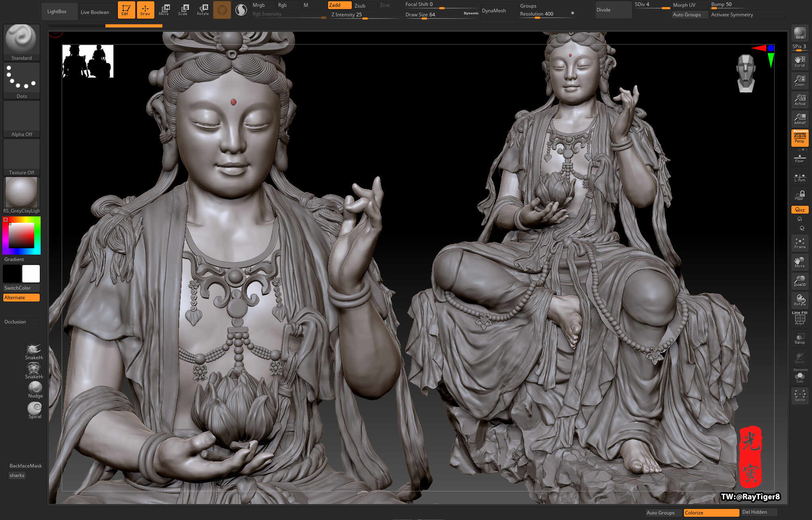Viewport: 812px width, 520px height.
Task: Click the Zoom3D icon
Action: click(800, 281)
